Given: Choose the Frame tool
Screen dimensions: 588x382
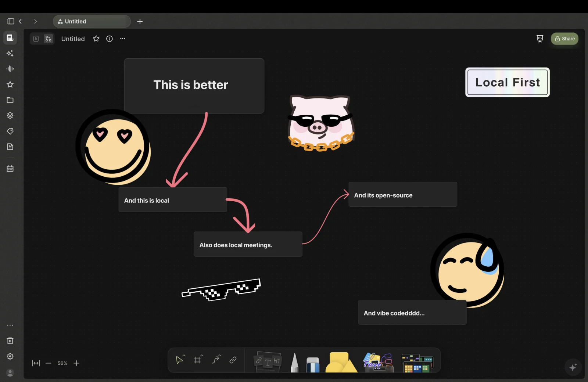Looking at the screenshot, I should click(198, 360).
